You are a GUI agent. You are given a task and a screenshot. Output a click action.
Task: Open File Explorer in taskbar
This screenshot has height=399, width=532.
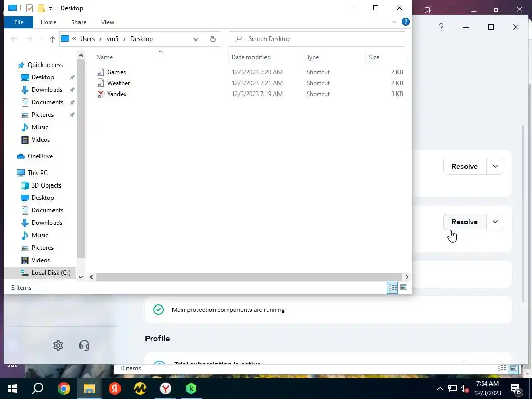coord(89,389)
